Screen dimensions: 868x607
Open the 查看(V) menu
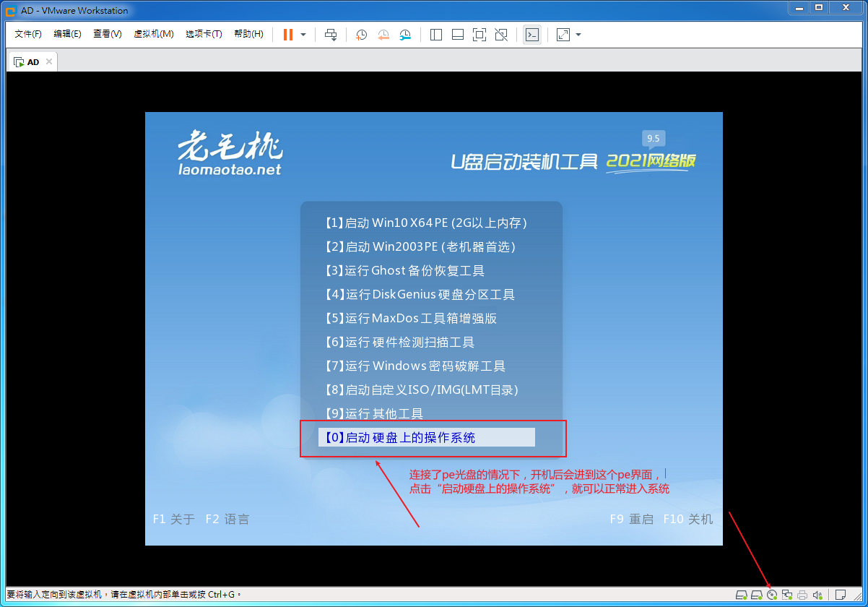tap(107, 34)
